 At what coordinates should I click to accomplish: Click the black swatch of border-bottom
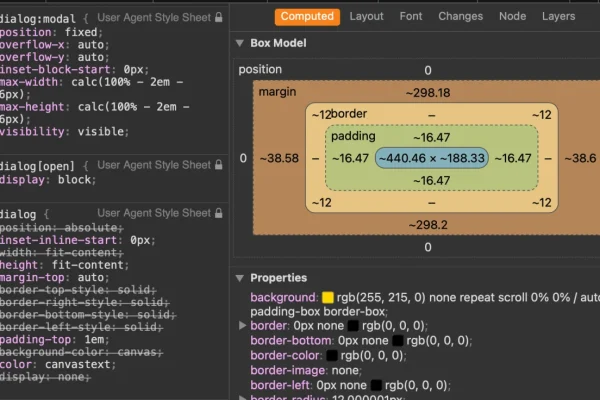(398, 341)
